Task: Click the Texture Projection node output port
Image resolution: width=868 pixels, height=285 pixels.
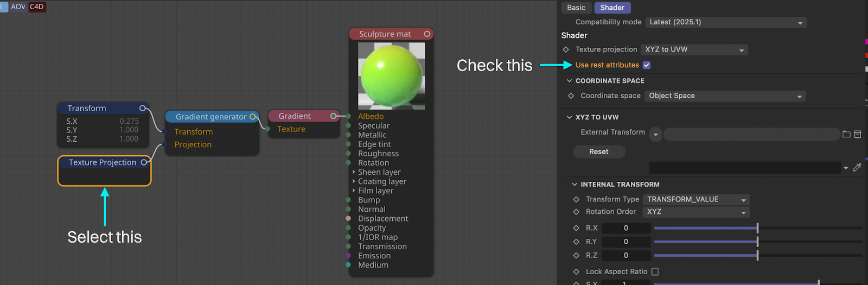Action: 144,162
